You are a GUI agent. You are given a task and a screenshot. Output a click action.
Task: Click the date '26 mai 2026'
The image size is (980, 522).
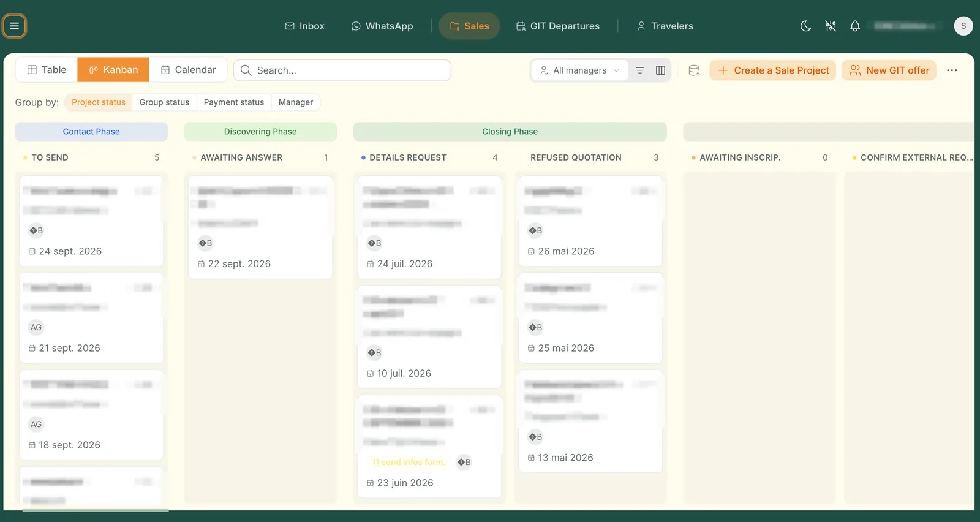566,251
